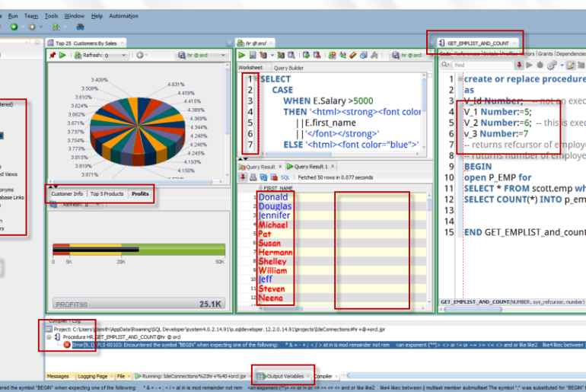Run statement with green play icon in worksheet
The height and width of the screenshot is (392, 586).
point(242,56)
